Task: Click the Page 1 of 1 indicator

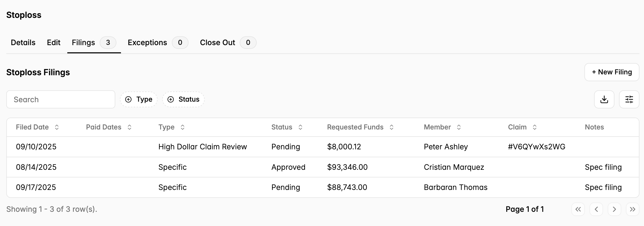Action: coord(525,209)
